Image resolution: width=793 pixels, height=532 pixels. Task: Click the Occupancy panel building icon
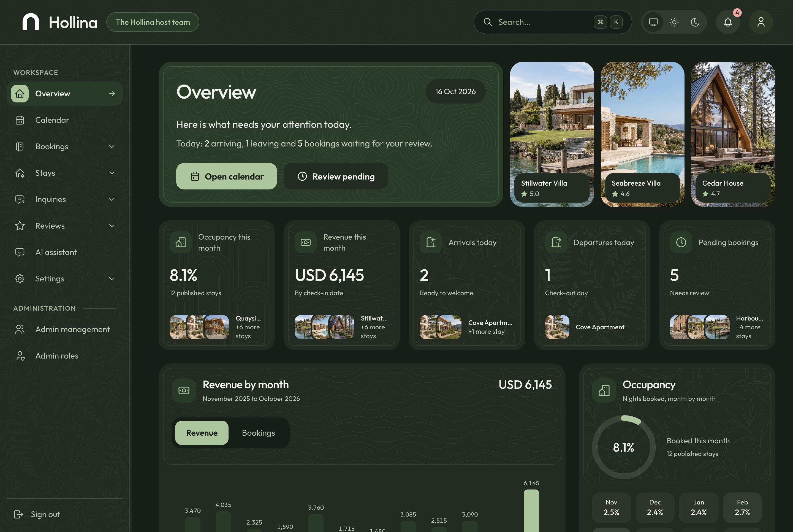[604, 390]
